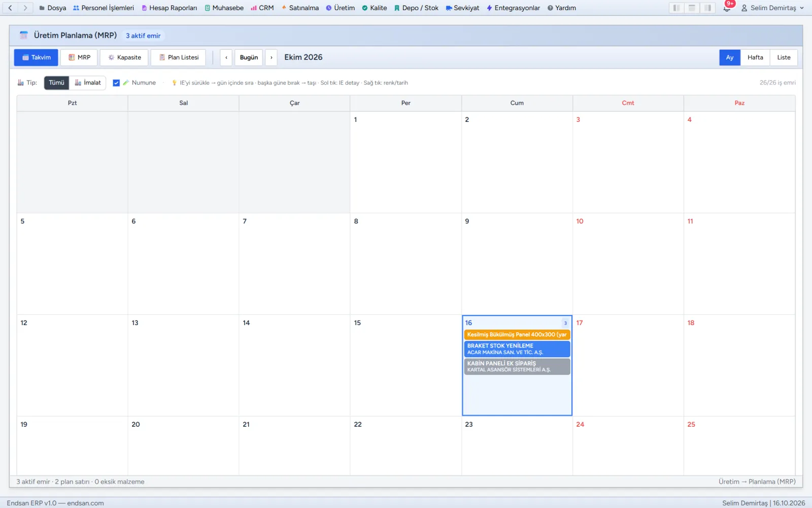Open the Üretim menu

pyautogui.click(x=341, y=8)
